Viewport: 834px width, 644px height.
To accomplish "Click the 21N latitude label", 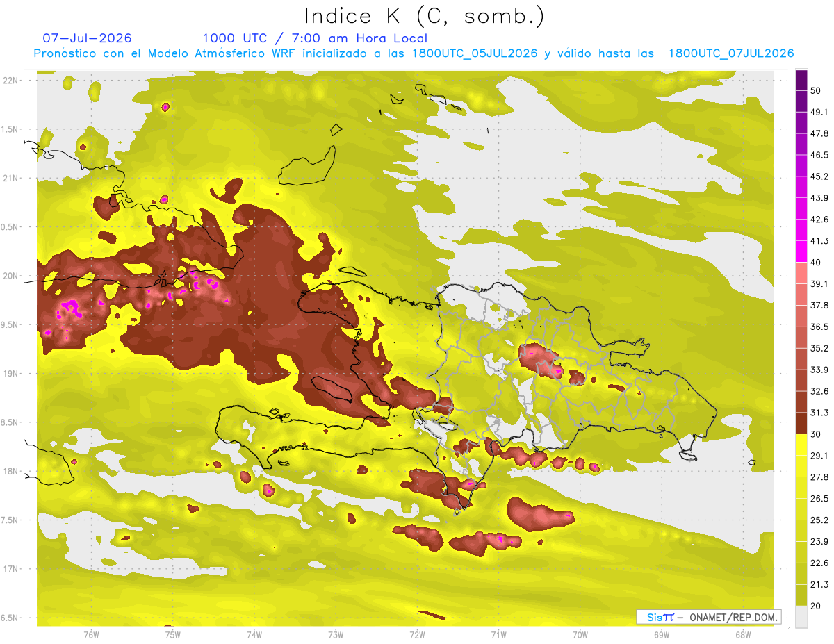I will (x=10, y=179).
